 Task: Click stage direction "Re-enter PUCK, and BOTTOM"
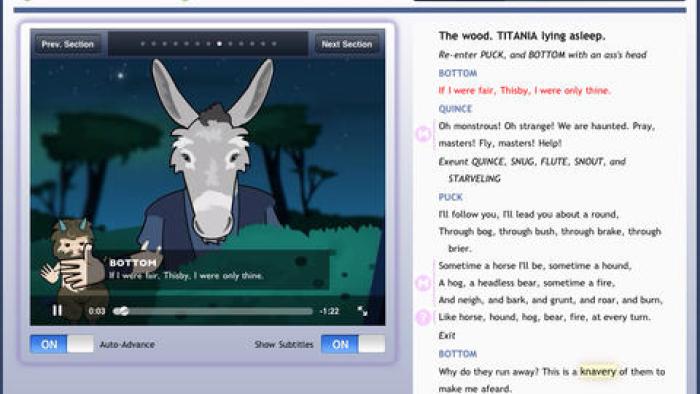point(542,55)
